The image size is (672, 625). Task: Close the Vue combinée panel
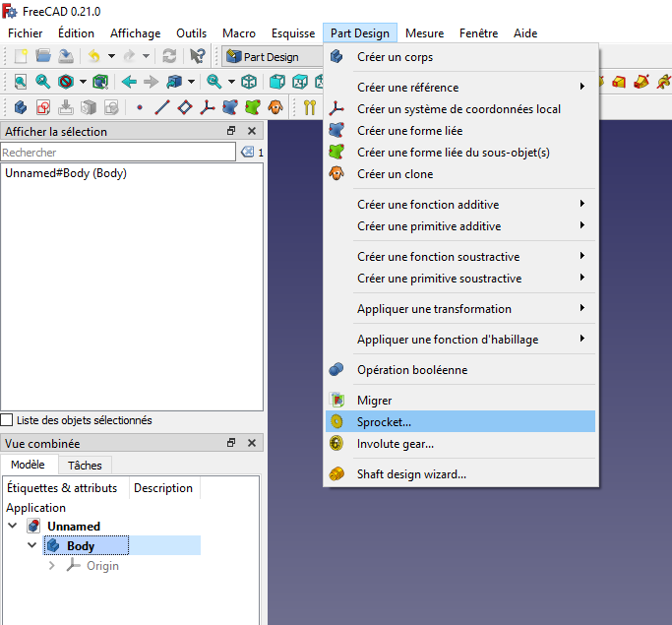(x=252, y=443)
